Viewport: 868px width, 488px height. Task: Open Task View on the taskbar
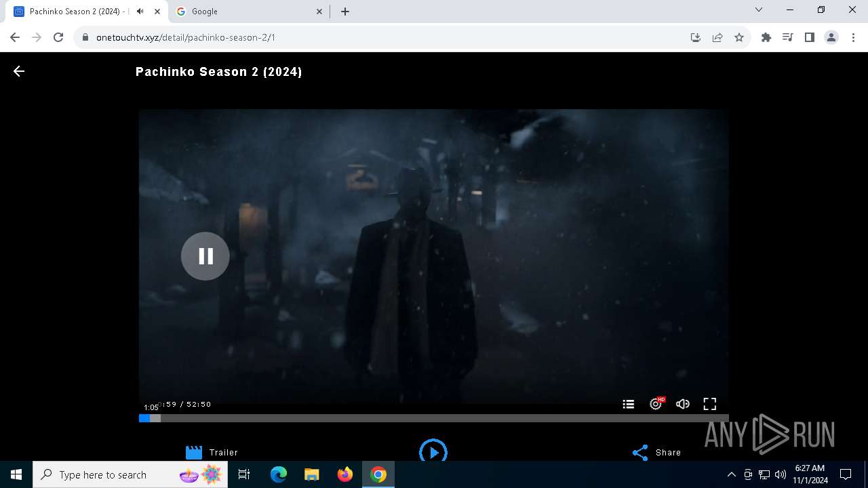(x=244, y=474)
